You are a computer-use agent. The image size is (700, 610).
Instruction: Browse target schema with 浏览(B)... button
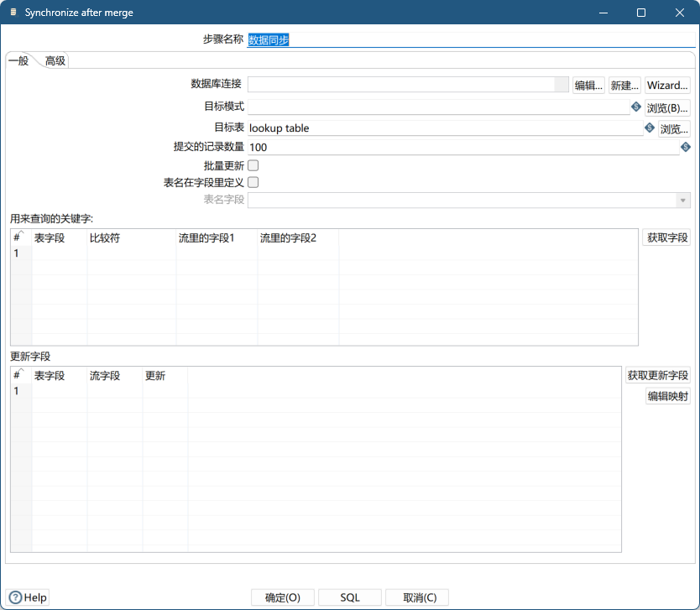click(667, 107)
